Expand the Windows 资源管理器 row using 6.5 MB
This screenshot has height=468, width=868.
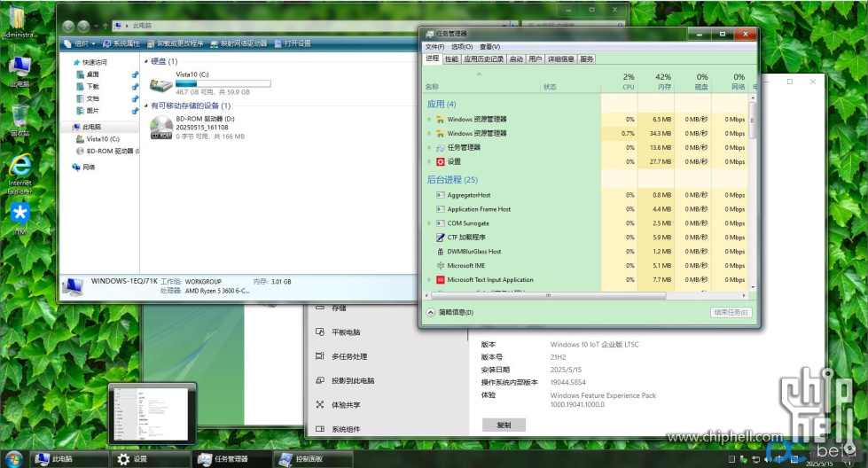(429, 119)
